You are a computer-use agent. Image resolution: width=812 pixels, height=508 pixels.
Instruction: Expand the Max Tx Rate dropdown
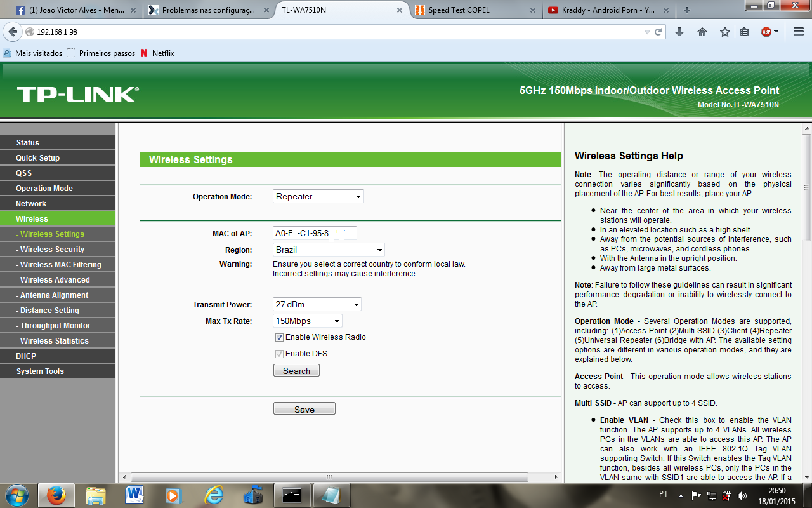pyautogui.click(x=308, y=321)
